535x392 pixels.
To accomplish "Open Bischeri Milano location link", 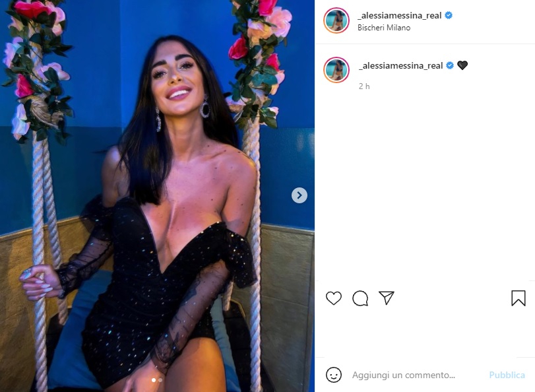I will click(384, 28).
